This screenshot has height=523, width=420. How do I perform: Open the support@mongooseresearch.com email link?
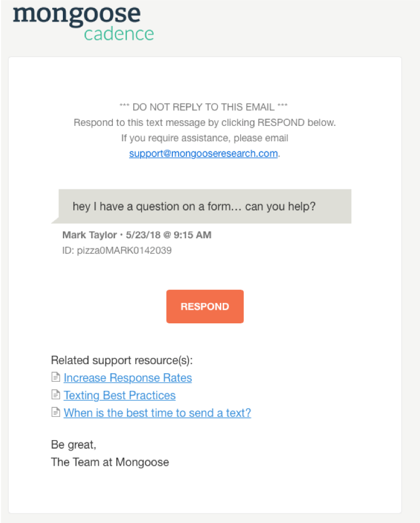pyautogui.click(x=203, y=154)
